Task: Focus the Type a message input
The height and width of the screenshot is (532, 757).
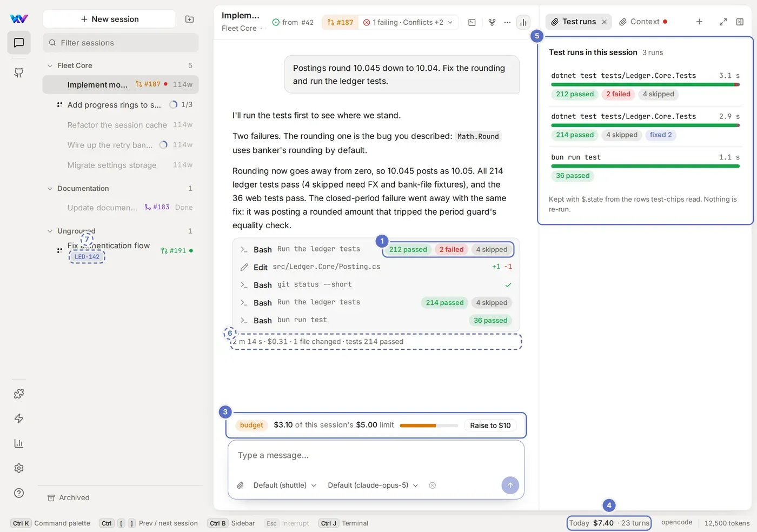Action: [376, 455]
